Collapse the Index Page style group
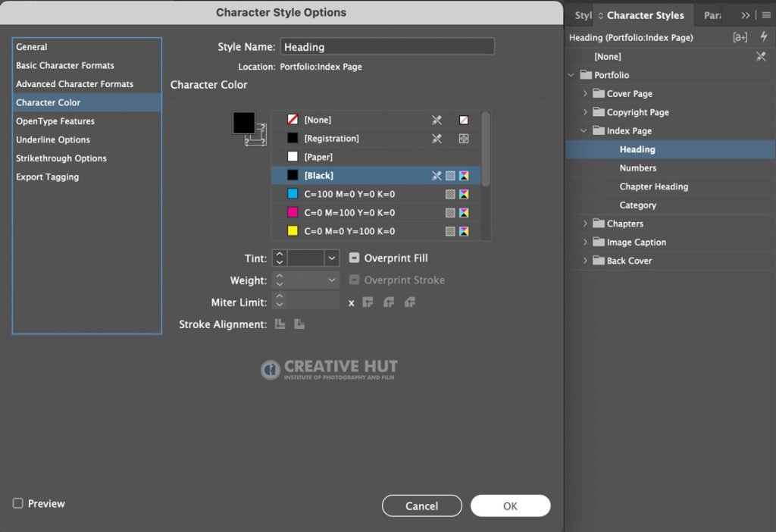This screenshot has height=532, width=776. point(584,130)
